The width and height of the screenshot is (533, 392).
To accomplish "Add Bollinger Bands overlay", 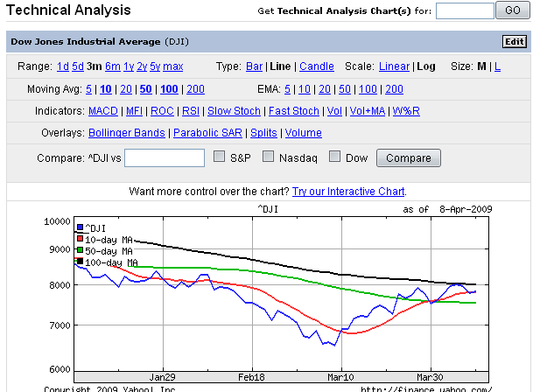I will tap(127, 133).
